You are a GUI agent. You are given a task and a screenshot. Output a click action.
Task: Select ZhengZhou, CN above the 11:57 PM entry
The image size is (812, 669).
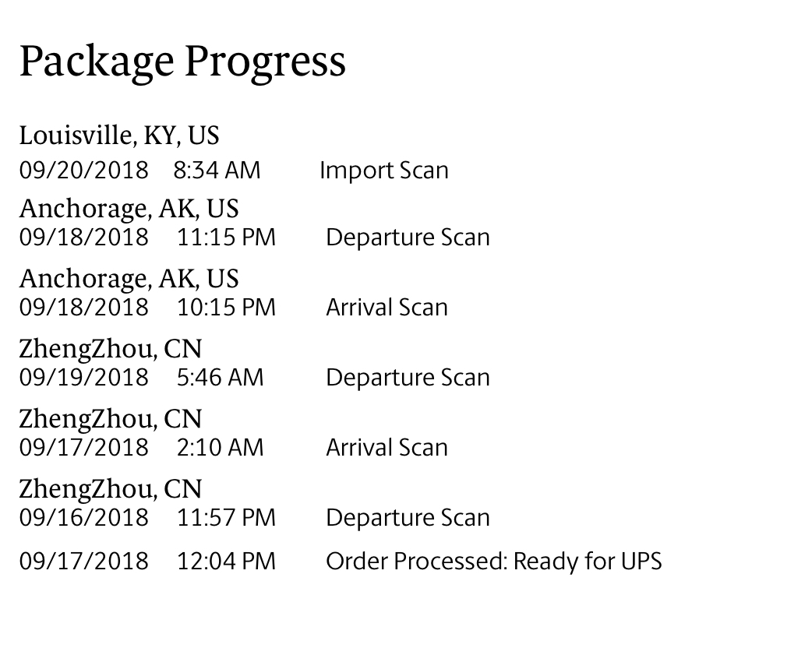pyautogui.click(x=111, y=489)
